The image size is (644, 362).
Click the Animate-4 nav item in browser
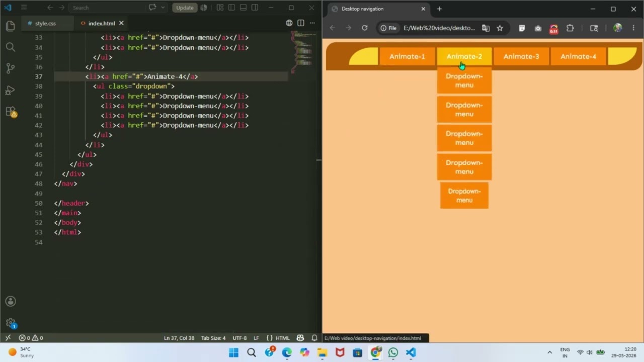[x=578, y=56]
